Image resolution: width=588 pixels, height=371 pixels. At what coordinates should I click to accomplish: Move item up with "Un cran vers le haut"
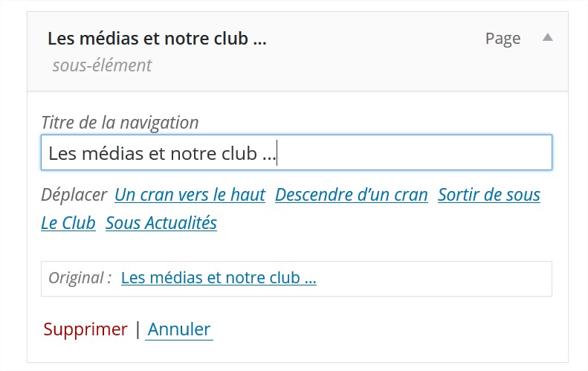(x=190, y=195)
